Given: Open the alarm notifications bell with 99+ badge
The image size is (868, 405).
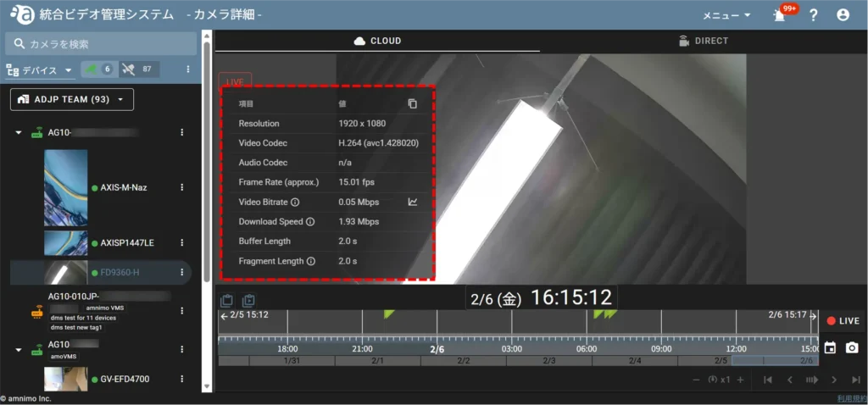Looking at the screenshot, I should tap(780, 15).
